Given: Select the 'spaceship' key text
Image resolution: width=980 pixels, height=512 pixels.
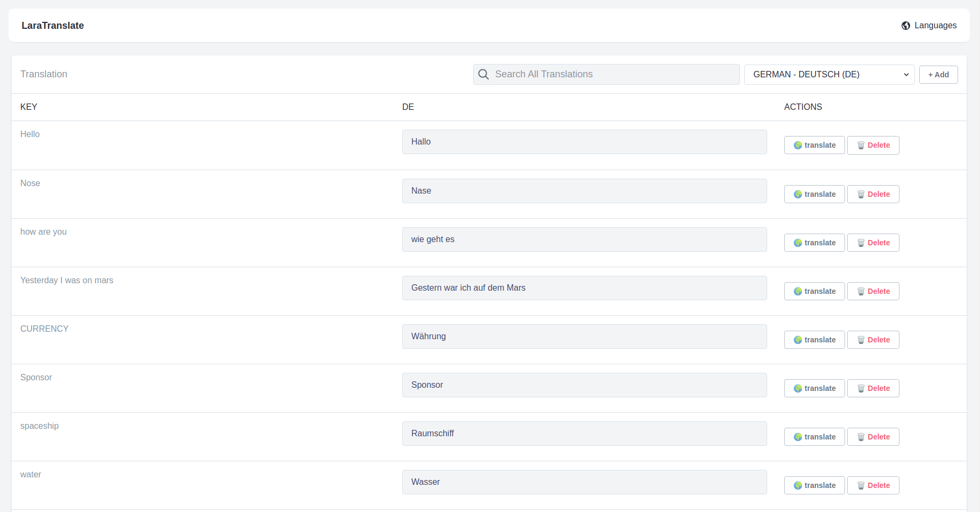Looking at the screenshot, I should tap(39, 426).
